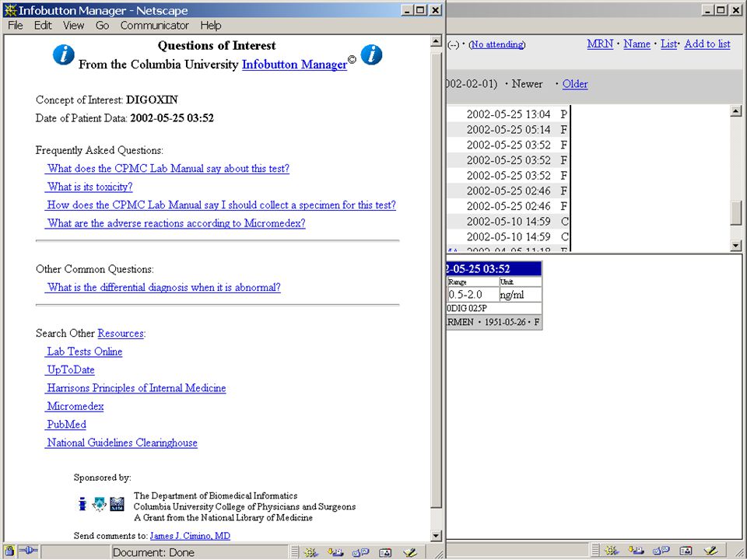Open adverse reactions according to Micromedex link
The height and width of the screenshot is (560, 747).
[x=175, y=223]
